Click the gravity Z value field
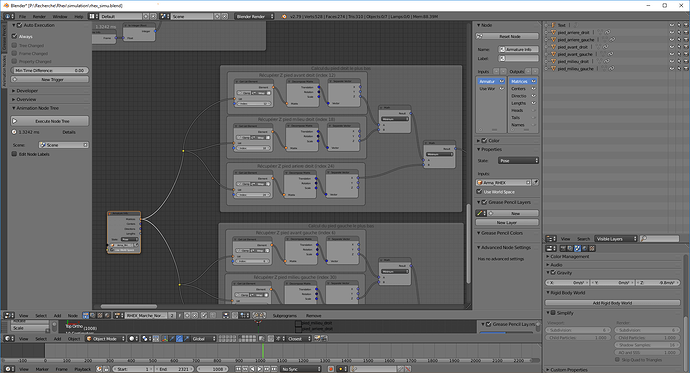Viewport: 690px width, 373px height. (658, 283)
